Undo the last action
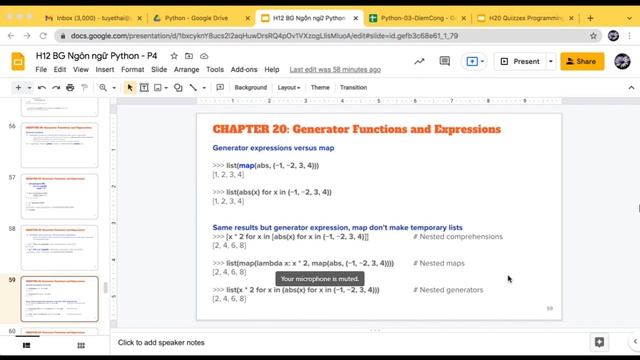The width and height of the screenshot is (640, 360). click(x=42, y=87)
